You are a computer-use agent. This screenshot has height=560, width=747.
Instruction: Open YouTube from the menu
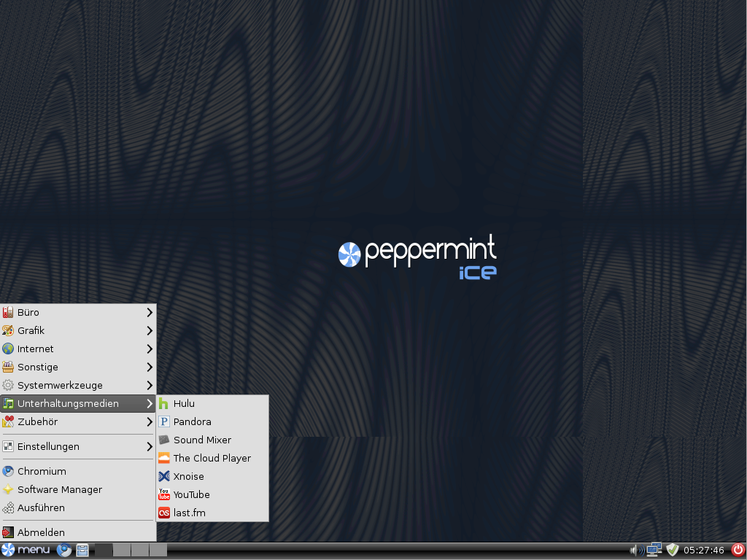[x=191, y=494]
